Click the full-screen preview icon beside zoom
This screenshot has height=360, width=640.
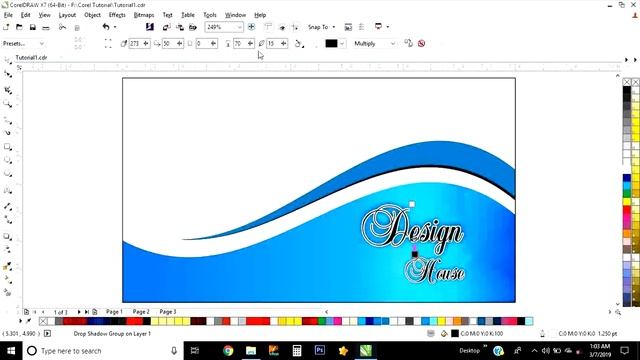(251, 27)
